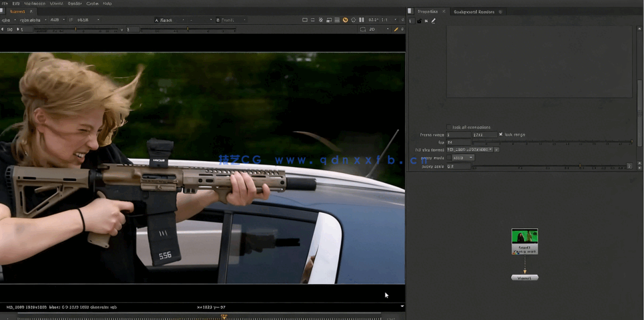Switch to the Background Renders tab

pos(474,11)
